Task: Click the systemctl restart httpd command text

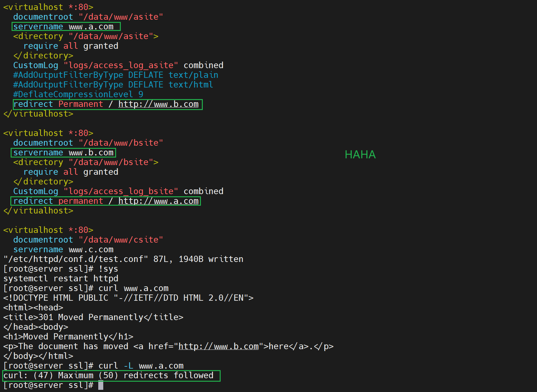Action: click(61, 279)
